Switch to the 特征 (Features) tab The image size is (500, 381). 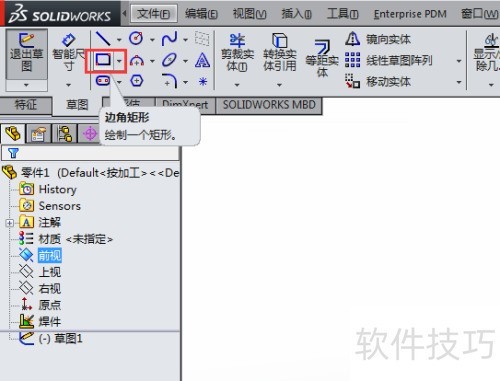pyautogui.click(x=26, y=105)
